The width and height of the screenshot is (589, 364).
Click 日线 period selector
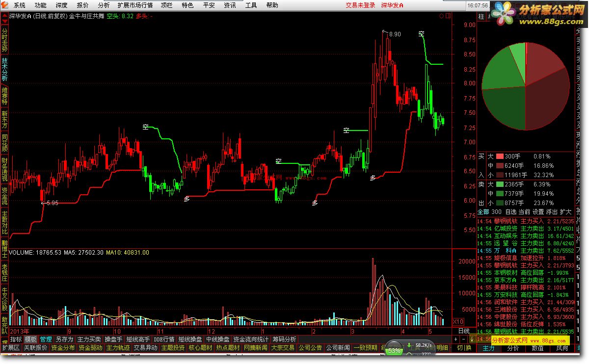[463, 331]
